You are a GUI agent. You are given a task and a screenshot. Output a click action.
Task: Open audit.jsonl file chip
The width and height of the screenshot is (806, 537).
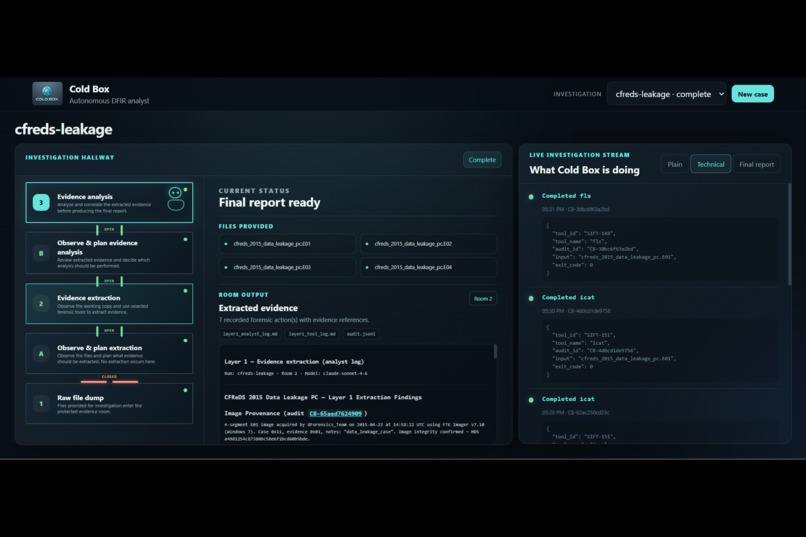click(361, 334)
